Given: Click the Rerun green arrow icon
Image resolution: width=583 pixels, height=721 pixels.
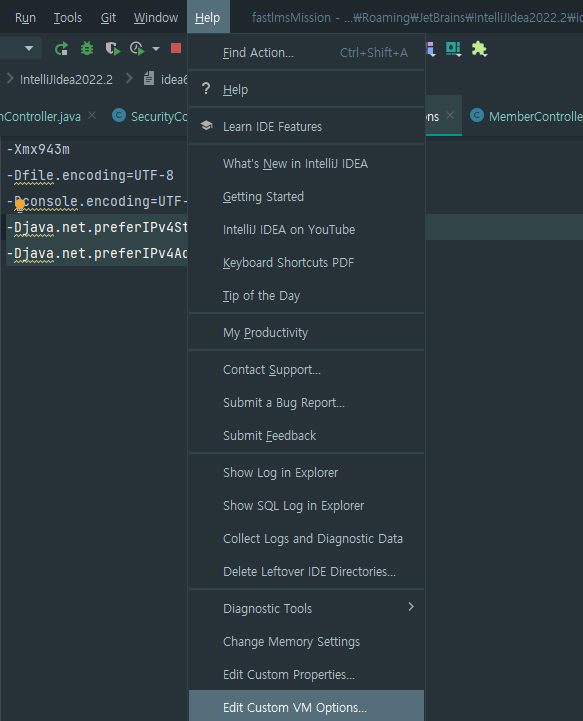Looking at the screenshot, I should [x=62, y=48].
